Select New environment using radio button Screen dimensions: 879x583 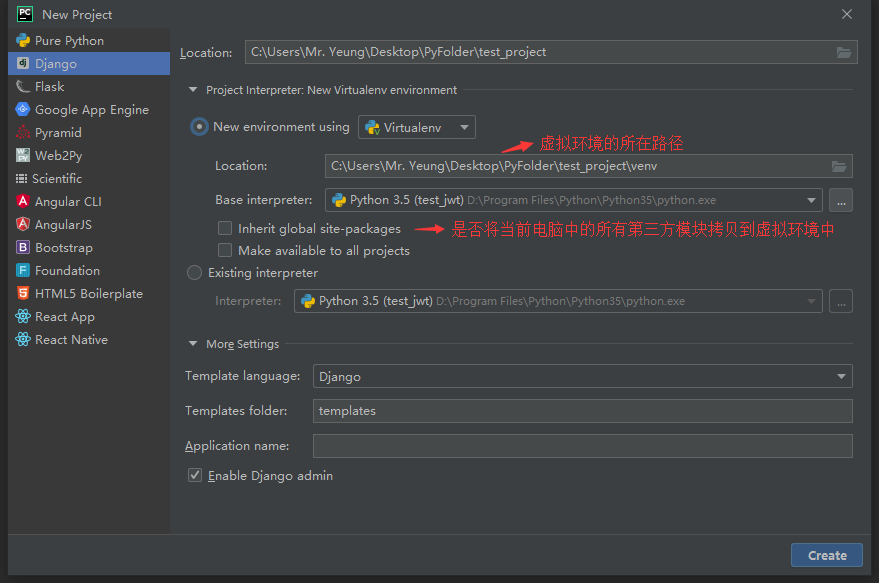[199, 127]
